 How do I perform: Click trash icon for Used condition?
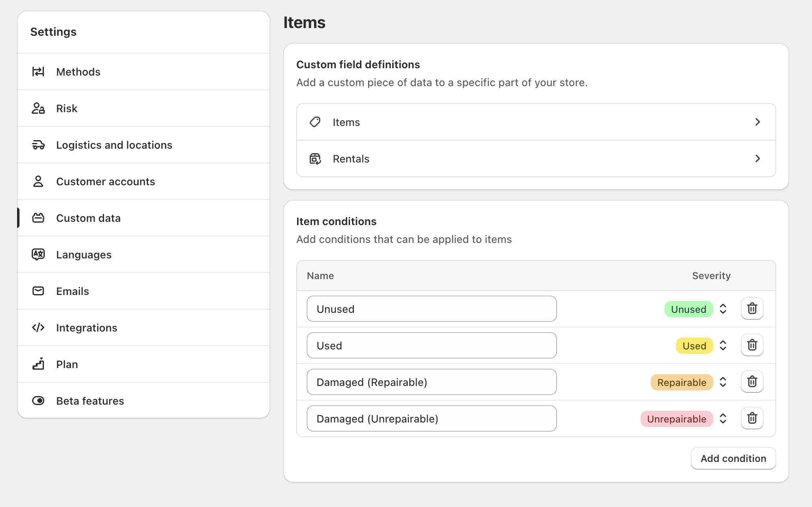click(x=752, y=345)
